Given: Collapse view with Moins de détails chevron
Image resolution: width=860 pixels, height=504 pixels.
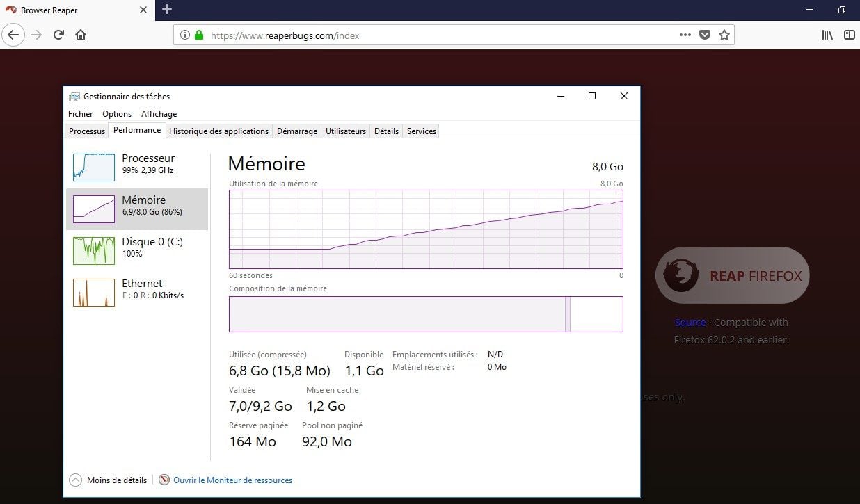Looking at the screenshot, I should pos(75,480).
